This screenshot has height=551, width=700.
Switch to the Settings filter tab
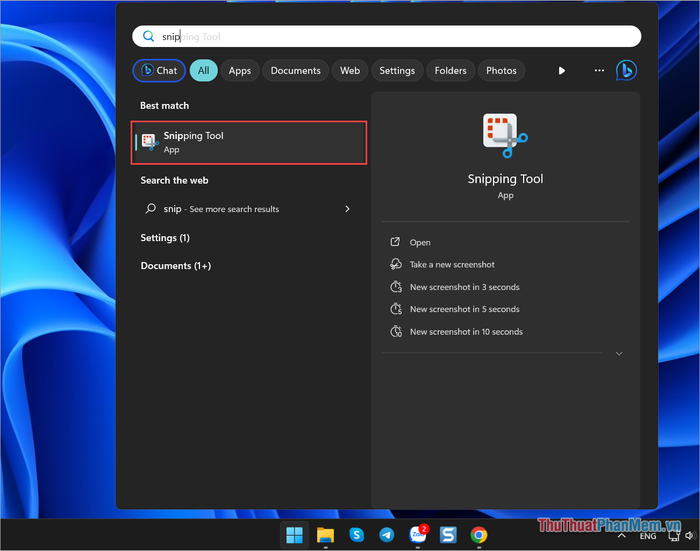point(397,71)
